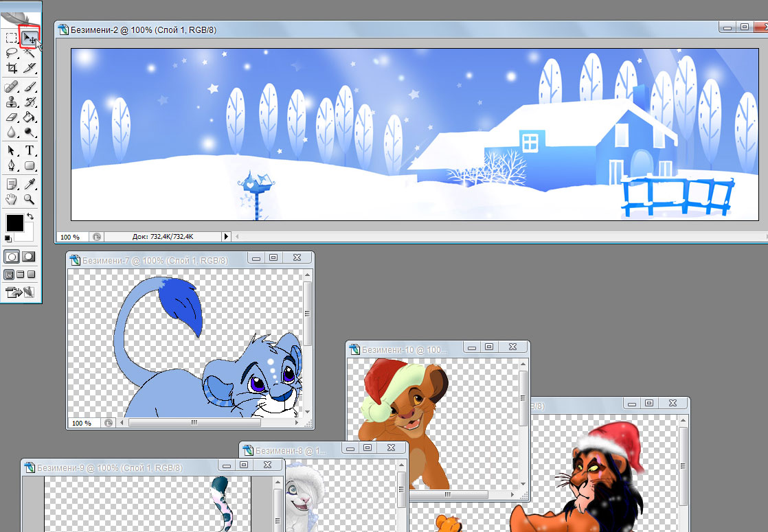This screenshot has width=768, height=532.
Task: Click horizontal scrollbar thumb in Безимени-10
Action: tap(448, 495)
